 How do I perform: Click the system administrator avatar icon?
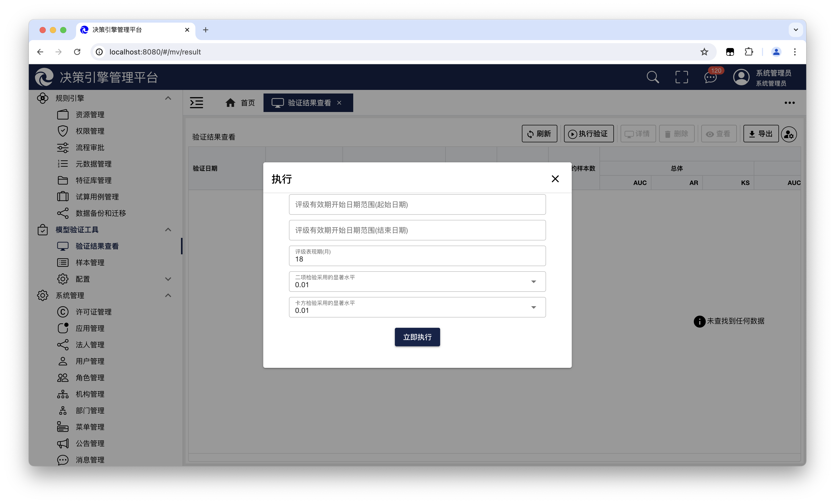pos(741,77)
